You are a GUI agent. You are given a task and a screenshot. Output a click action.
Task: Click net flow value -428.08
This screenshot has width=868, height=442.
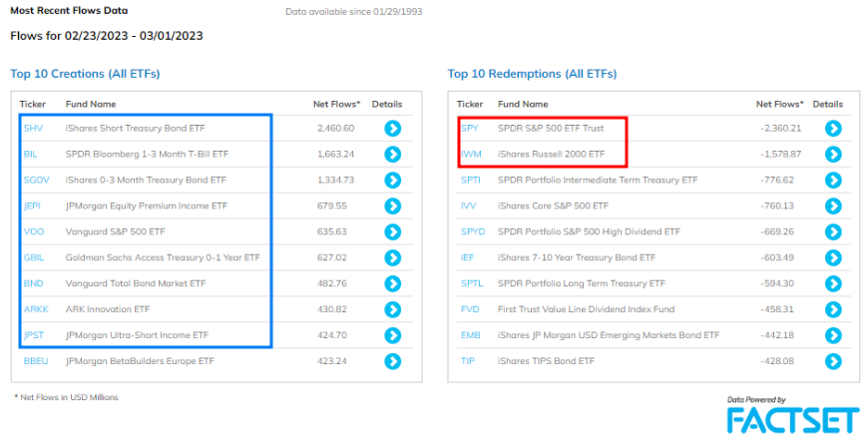coord(777,361)
